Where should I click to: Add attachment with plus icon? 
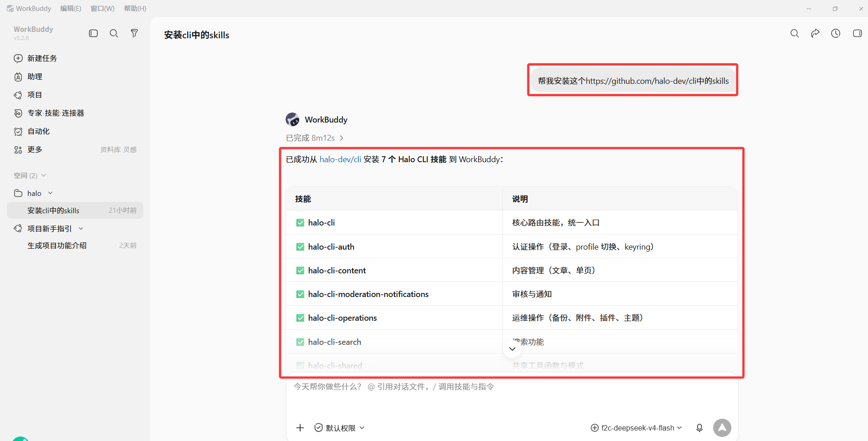[300, 428]
